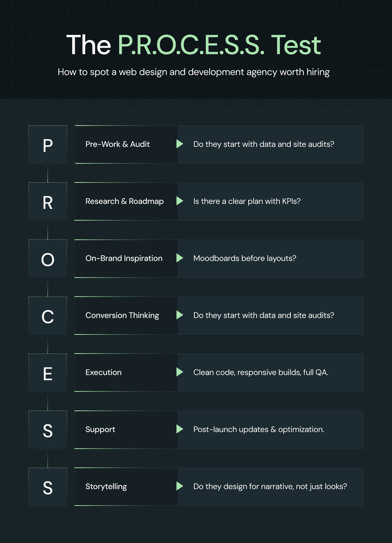Click the letter E tile
The height and width of the screenshot is (543, 392).
48,373
